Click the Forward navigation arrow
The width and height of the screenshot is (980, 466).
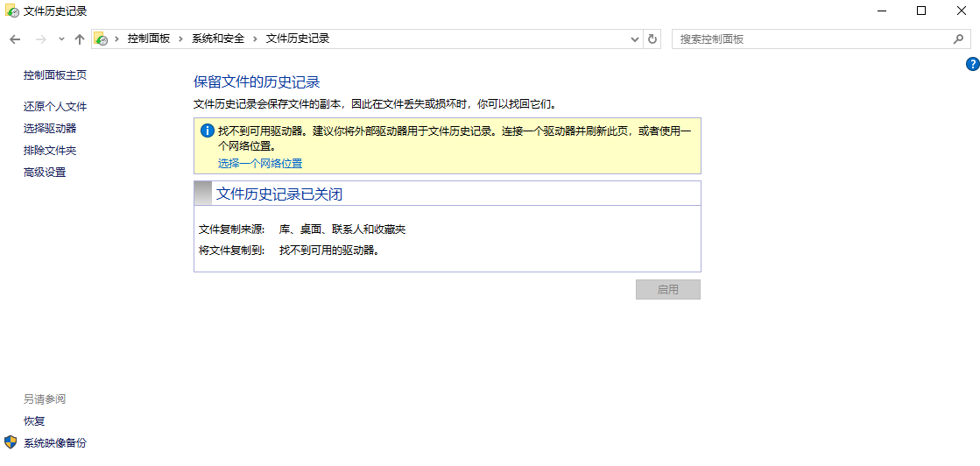[40, 39]
